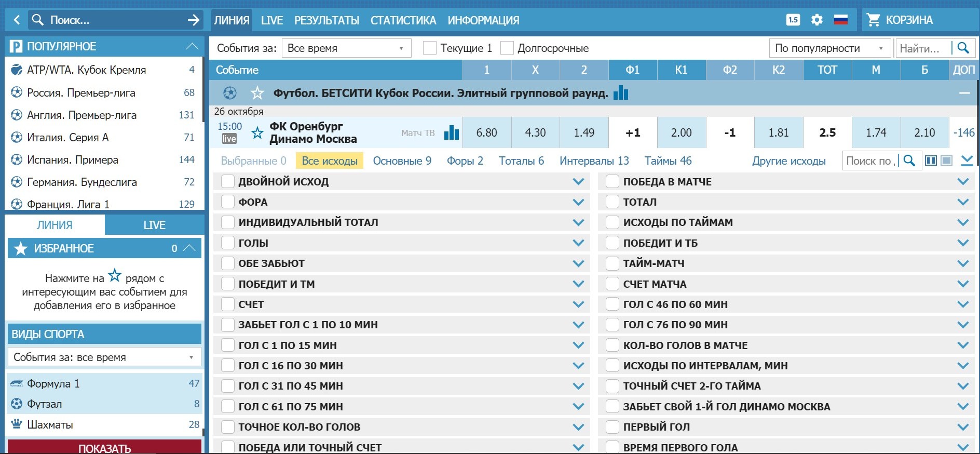Select the Интервалы 13 outcomes tab
Viewport: 980px width, 454px height.
tap(594, 161)
